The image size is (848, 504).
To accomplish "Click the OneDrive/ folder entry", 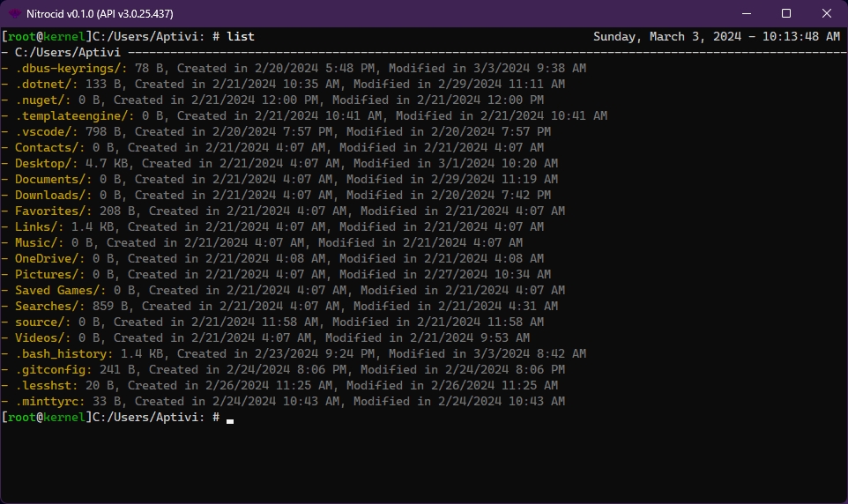I will [x=49, y=259].
